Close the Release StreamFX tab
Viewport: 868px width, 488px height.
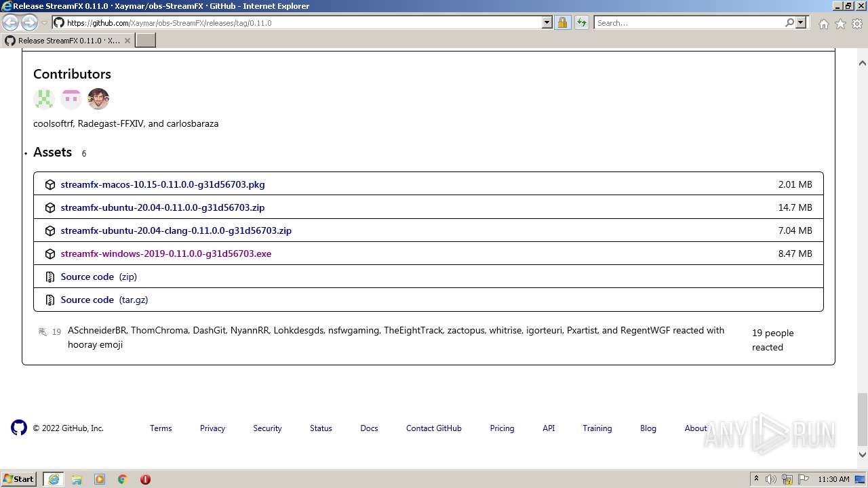pos(127,41)
